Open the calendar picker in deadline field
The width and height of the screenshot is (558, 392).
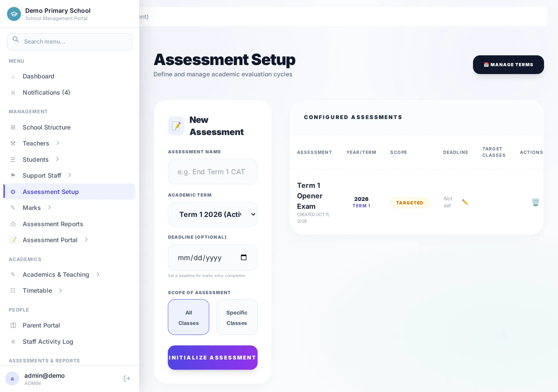coord(244,257)
